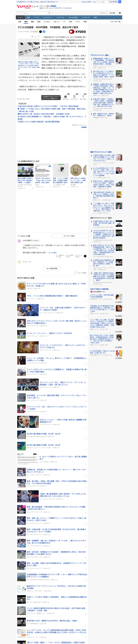Click the SNSの弊害 commenter's avatar
Viewport: 138px width, 644px height.
19,241
